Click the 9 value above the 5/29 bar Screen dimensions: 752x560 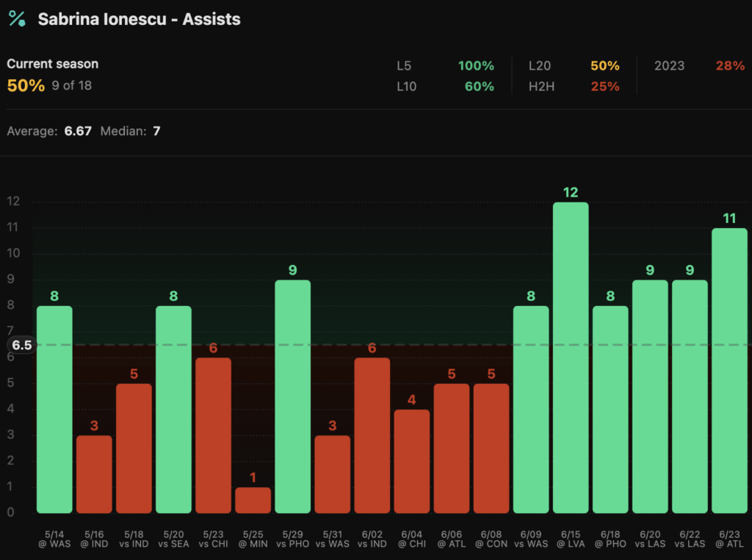pyautogui.click(x=292, y=270)
